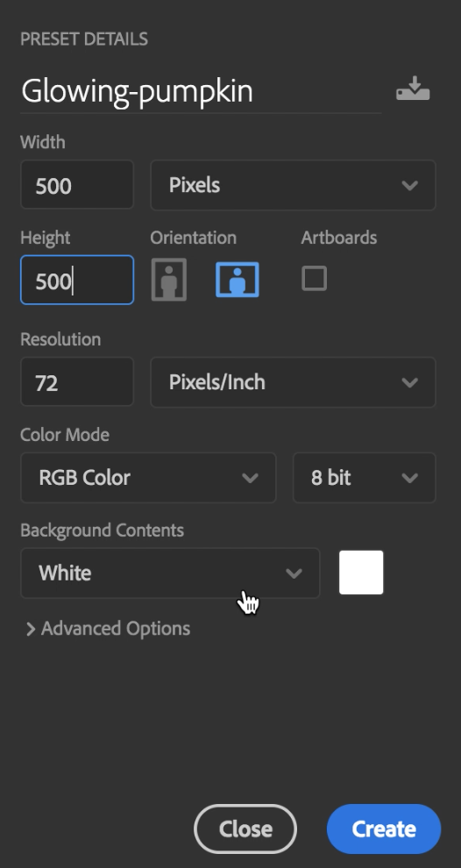
Task: Click the white background color swatch
Action: pos(361,573)
